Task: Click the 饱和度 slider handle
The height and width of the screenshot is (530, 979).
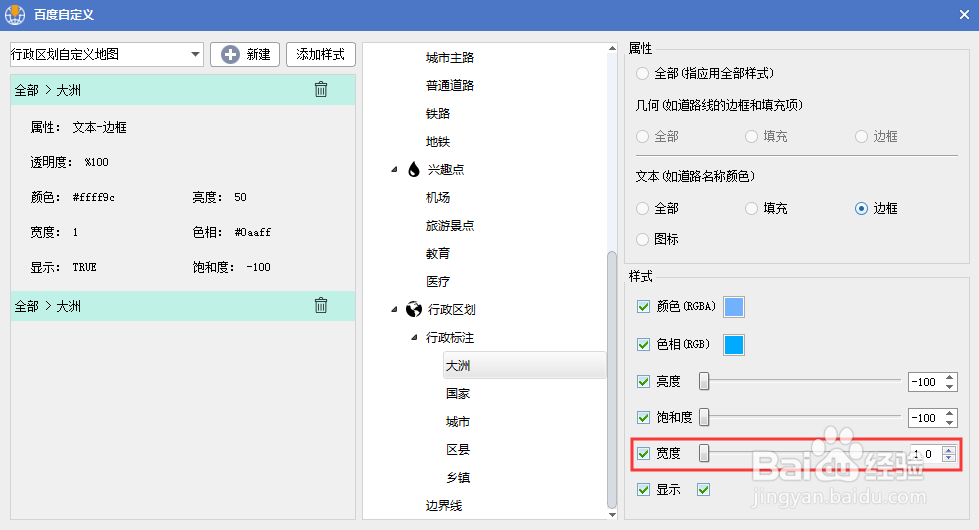Action: point(704,417)
